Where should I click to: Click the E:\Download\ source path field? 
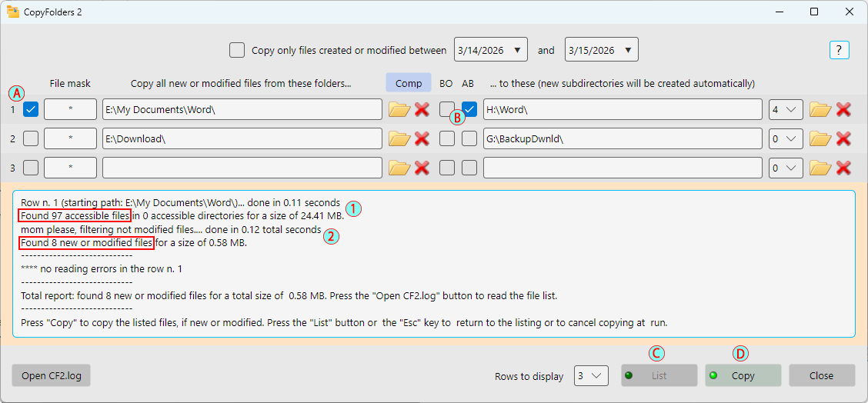tap(242, 138)
